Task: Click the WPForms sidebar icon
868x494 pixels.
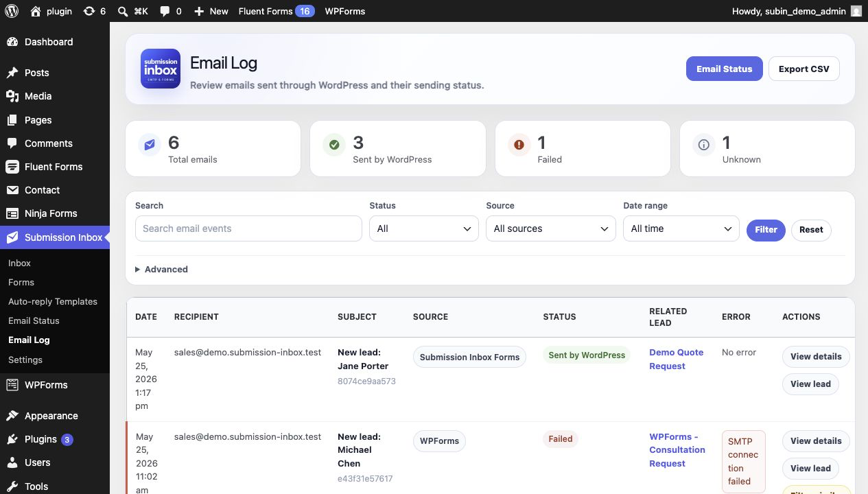Action: 12,385
